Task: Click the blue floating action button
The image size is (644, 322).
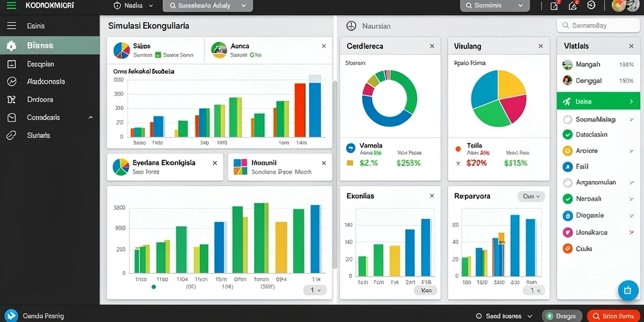Action: [628, 291]
